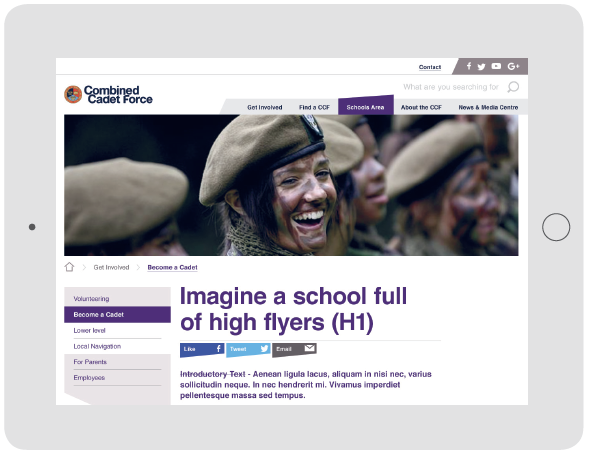Click the Tweet share button

tap(248, 349)
